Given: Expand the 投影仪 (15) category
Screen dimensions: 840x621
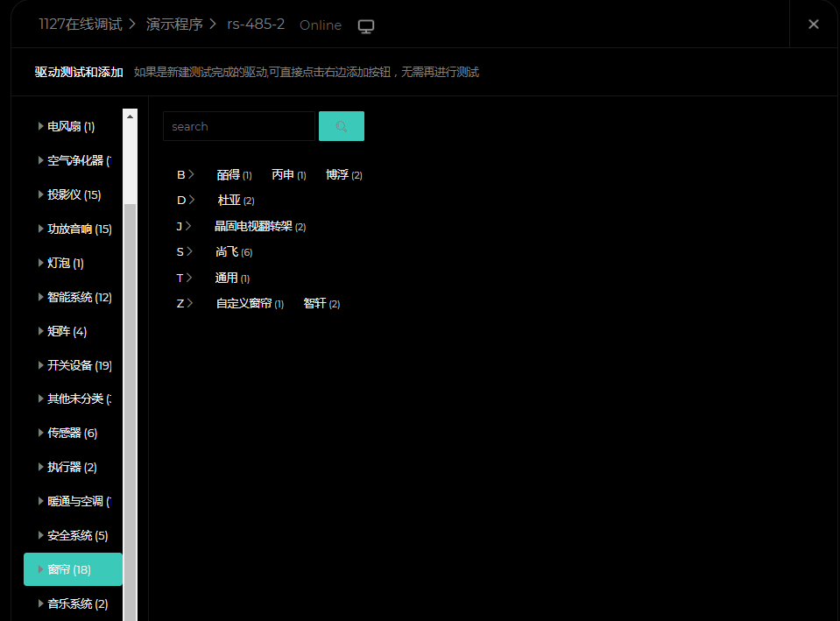Looking at the screenshot, I should coord(74,194).
